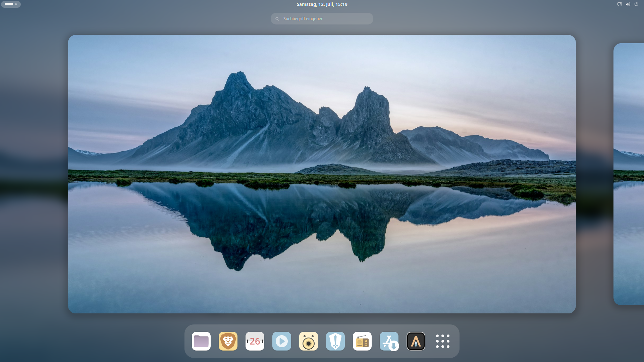
Task: Click the small inactive workspace dot at top left
Action: tap(16, 4)
